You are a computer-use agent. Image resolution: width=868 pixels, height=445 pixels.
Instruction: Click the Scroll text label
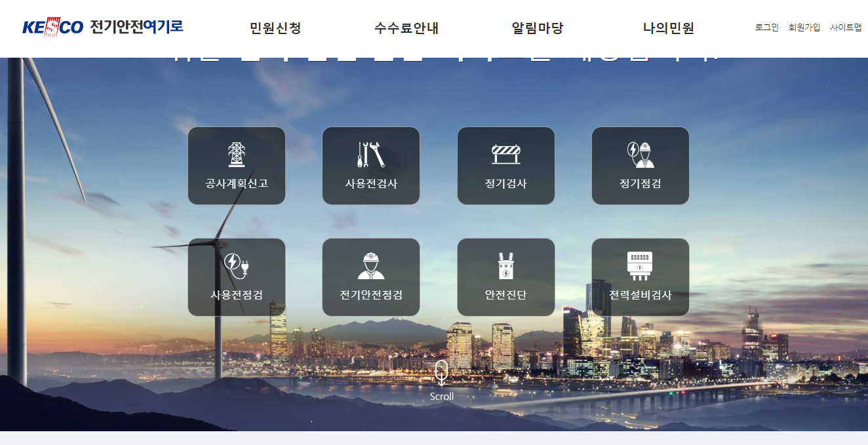[443, 396]
